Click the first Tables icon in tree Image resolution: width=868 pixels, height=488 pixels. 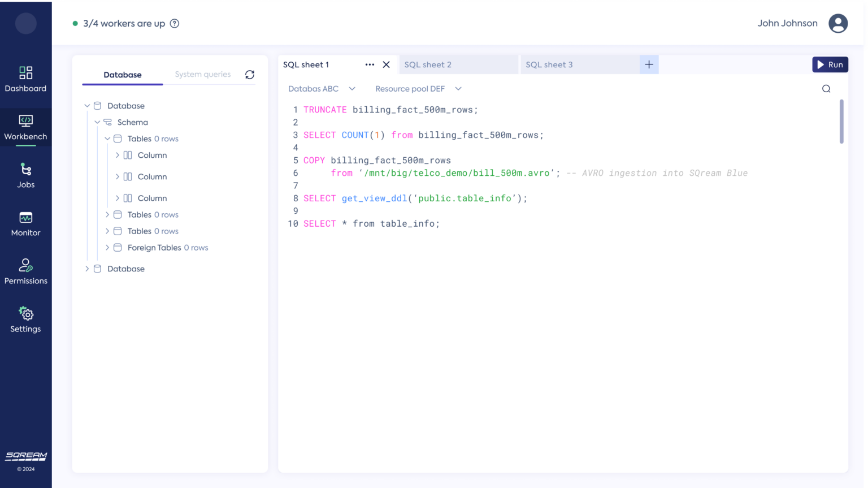coord(118,139)
